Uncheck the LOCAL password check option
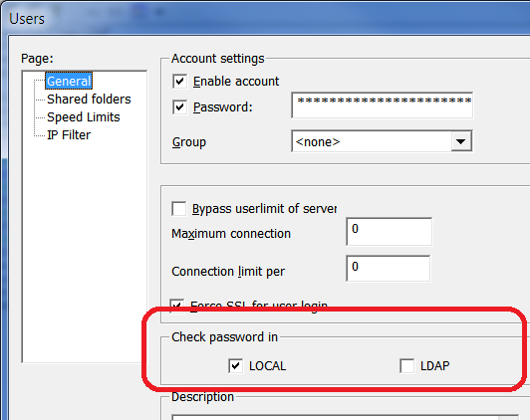This screenshot has width=530, height=420. (235, 366)
